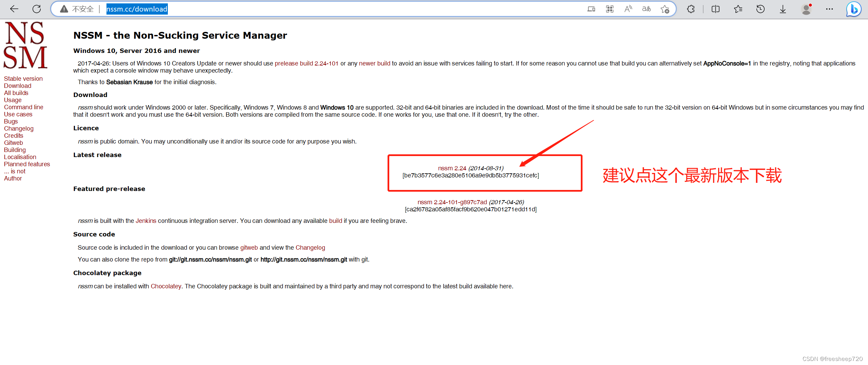Screen dimensions: 868x365
Task: Open the Planned features sidebar link
Action: point(27,164)
